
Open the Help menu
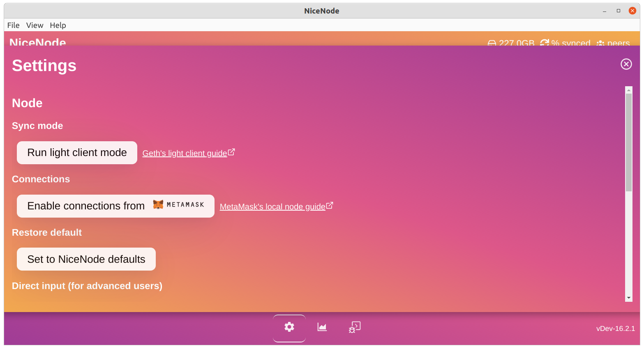tap(58, 25)
